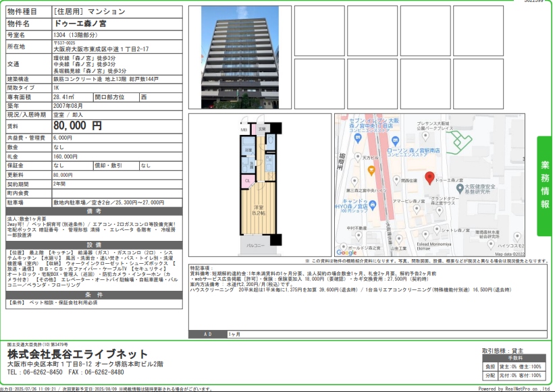Screen dimensions: 555x392
Task: Click the company name 株式会社長谷工ライブネット
Action: (78, 354)
